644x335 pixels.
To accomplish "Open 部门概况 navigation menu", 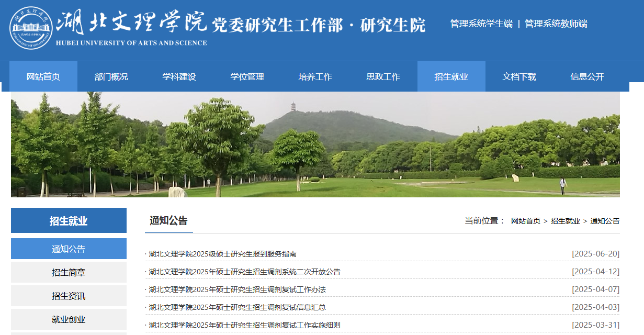I will click(111, 76).
